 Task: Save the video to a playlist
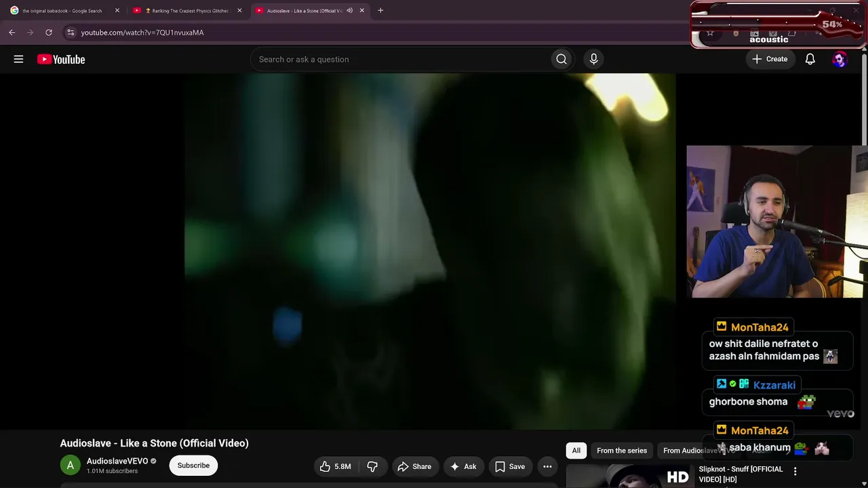(x=510, y=466)
